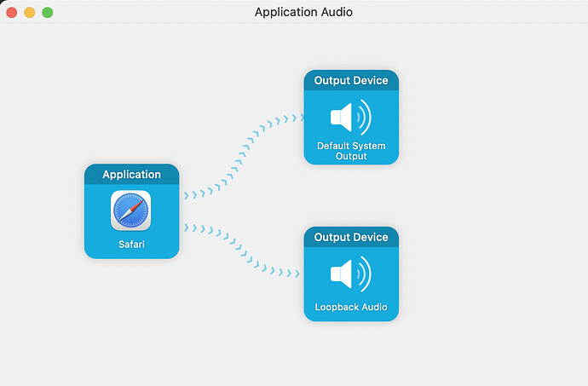Click the Output Device header above Loopback Audio
588x386 pixels.
pos(351,237)
